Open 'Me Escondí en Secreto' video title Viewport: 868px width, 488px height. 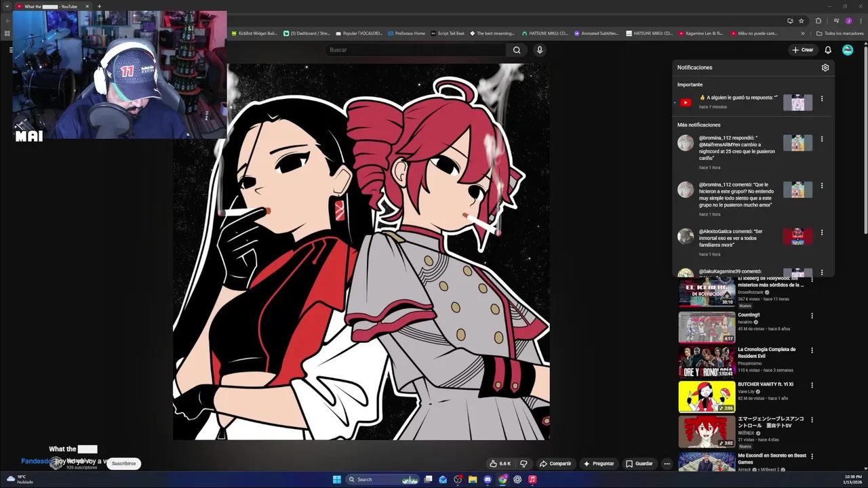tap(772, 459)
